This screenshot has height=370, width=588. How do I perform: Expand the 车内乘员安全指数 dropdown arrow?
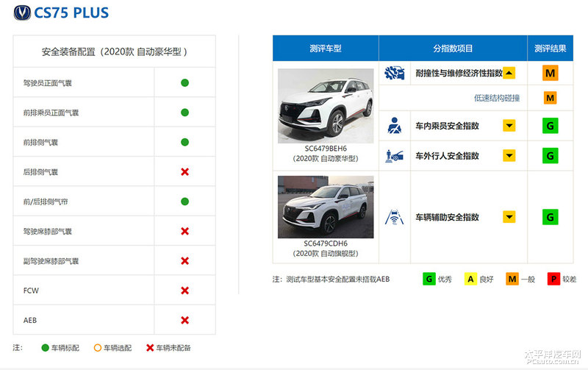point(509,126)
